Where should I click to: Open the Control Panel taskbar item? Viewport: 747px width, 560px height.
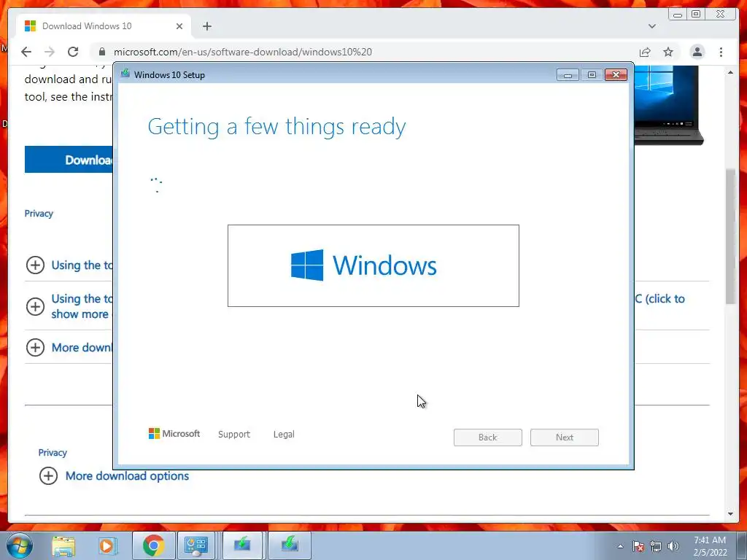click(196, 545)
